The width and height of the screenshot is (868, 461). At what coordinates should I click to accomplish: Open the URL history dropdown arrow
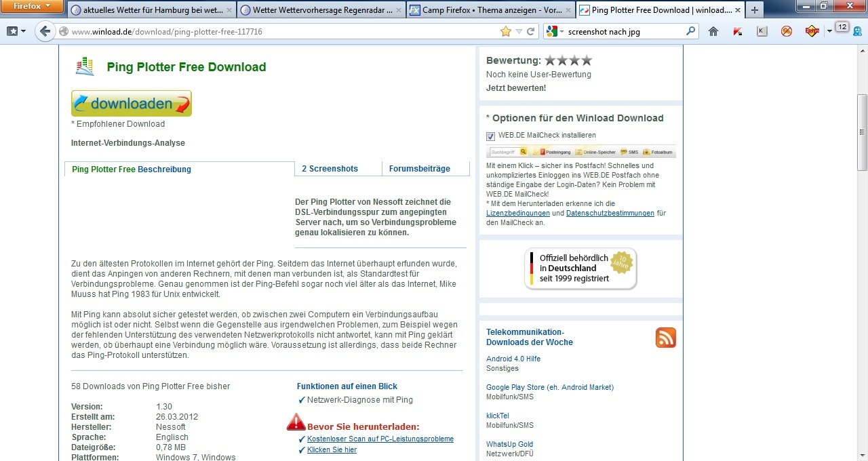519,32
